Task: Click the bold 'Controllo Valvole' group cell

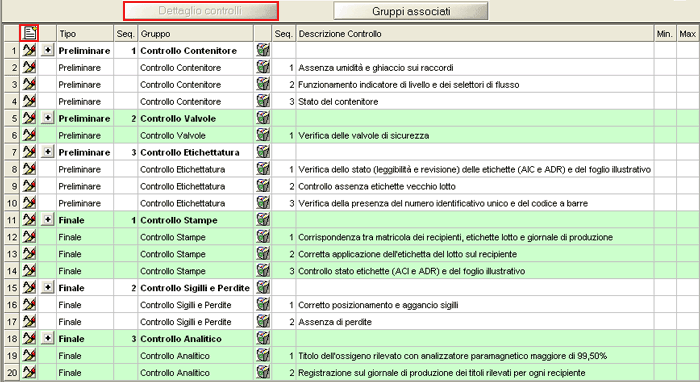Action: [x=196, y=118]
